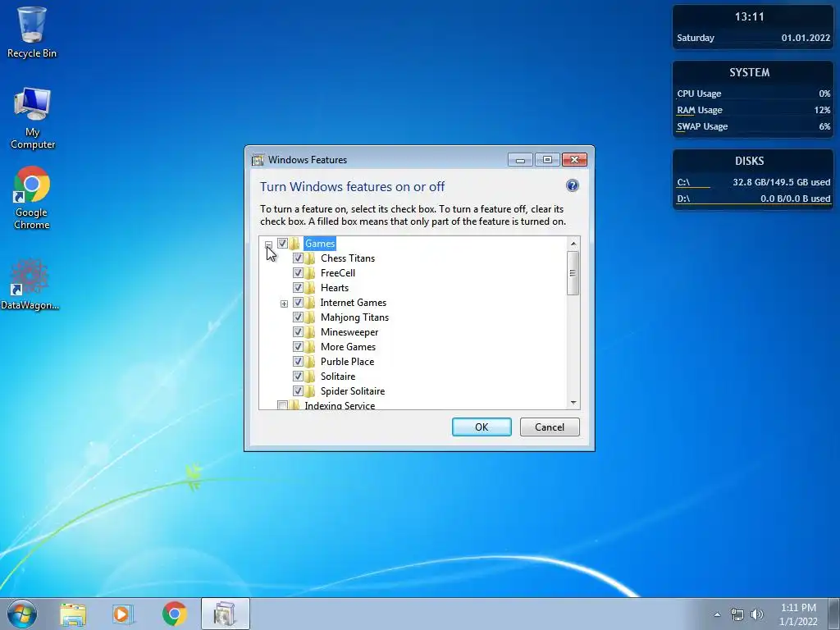This screenshot has width=840, height=630.
Task: Select the Internet Games label
Action: [x=353, y=303]
